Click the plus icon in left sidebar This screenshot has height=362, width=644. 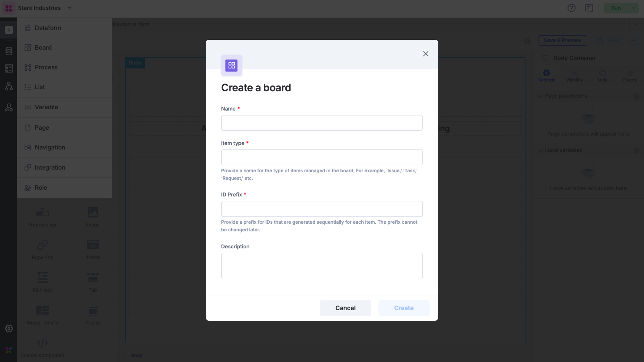tap(9, 30)
